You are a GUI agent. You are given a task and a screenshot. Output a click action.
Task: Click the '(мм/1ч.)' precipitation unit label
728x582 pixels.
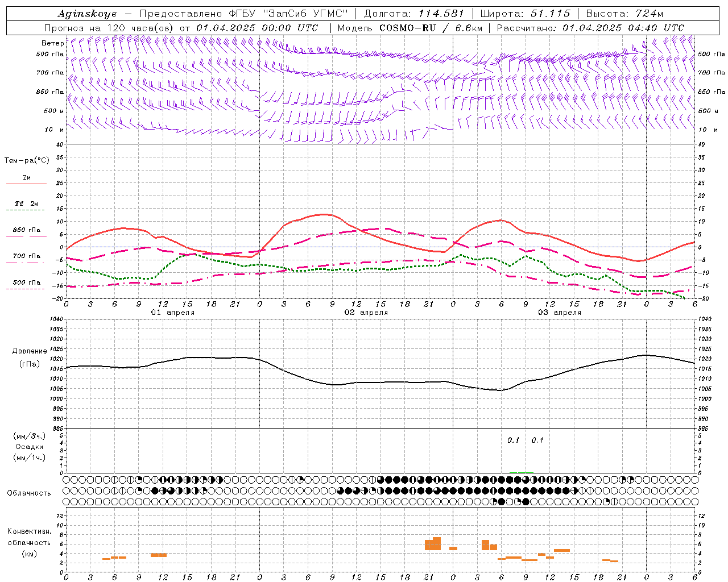point(30,458)
